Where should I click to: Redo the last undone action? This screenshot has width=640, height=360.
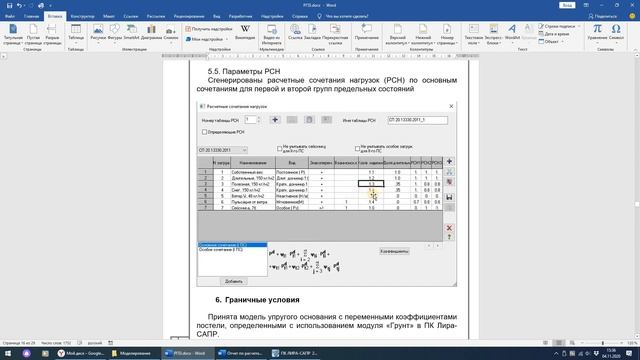tap(31, 5)
